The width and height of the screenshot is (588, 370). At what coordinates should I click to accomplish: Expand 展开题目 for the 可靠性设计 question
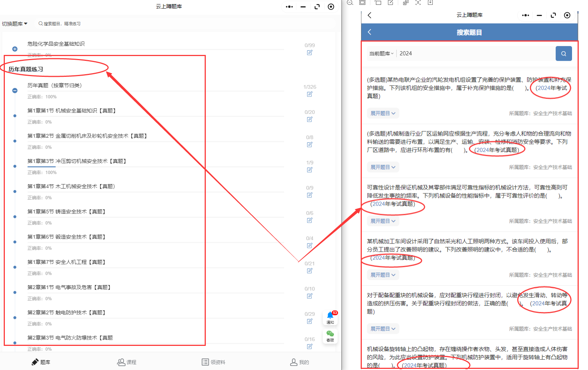pos(383,221)
